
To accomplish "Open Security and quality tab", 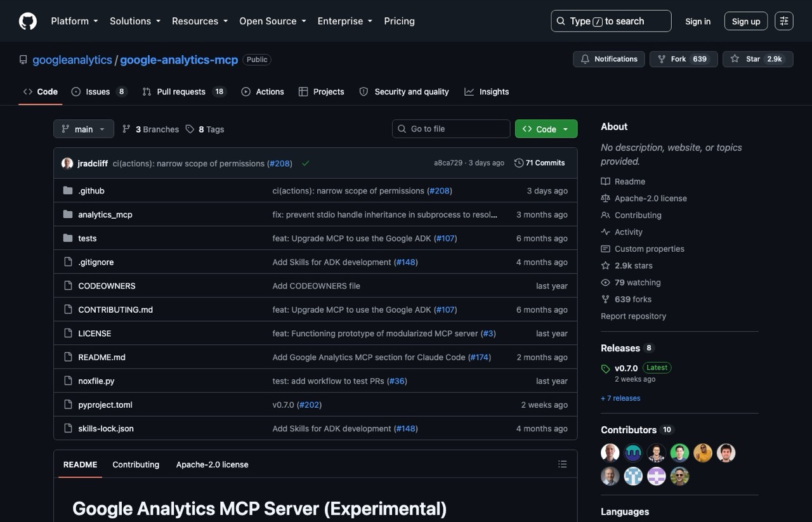I will pyautogui.click(x=404, y=91).
